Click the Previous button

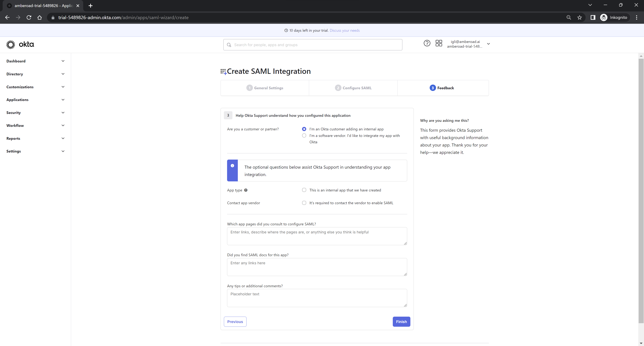pyautogui.click(x=235, y=322)
